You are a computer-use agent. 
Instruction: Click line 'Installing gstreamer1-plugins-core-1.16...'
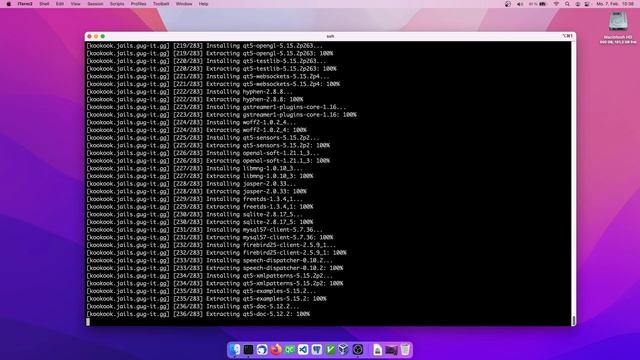(x=276, y=107)
